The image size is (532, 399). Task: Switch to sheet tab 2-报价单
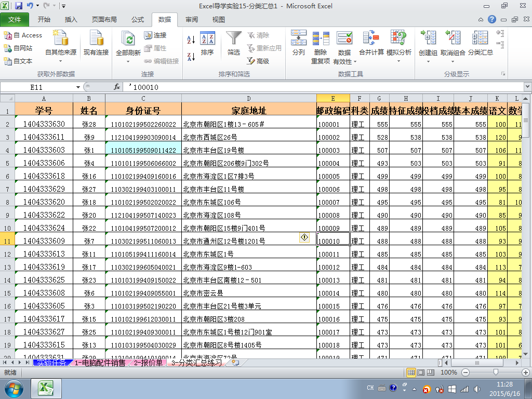149,363
